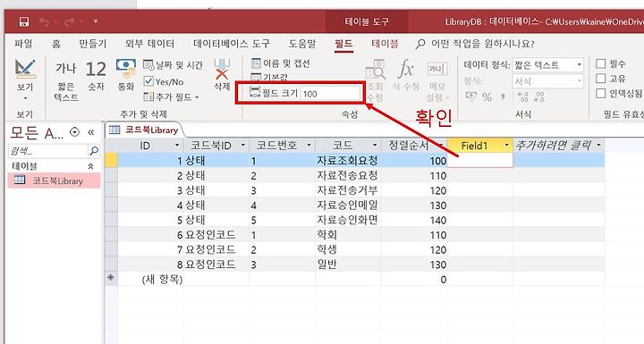Open the 도움말 tab

tap(302, 44)
